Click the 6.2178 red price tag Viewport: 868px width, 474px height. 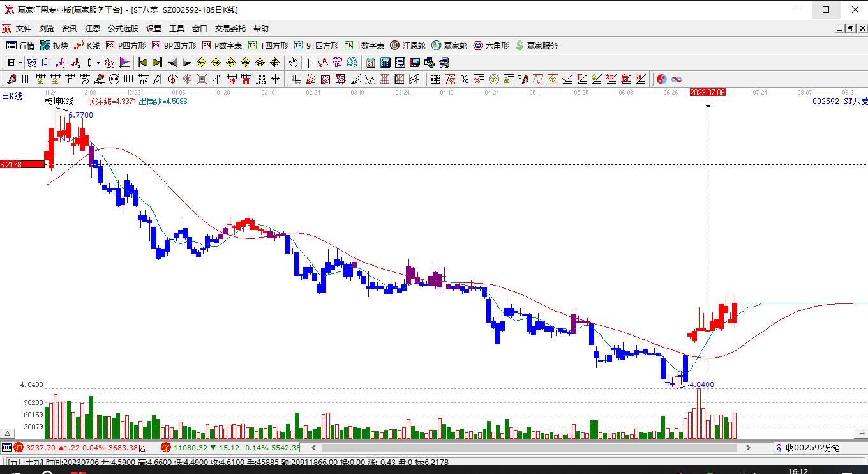[x=22, y=164]
